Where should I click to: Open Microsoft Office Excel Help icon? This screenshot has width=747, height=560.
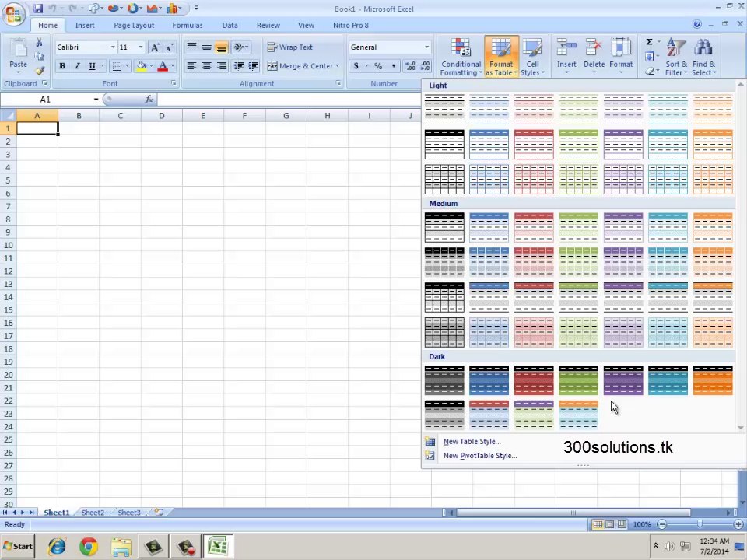pyautogui.click(x=697, y=24)
